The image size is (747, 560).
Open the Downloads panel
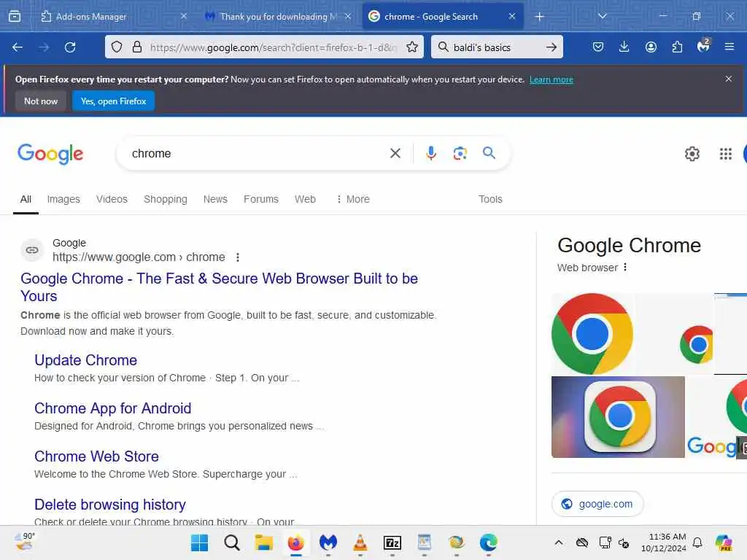tap(624, 47)
